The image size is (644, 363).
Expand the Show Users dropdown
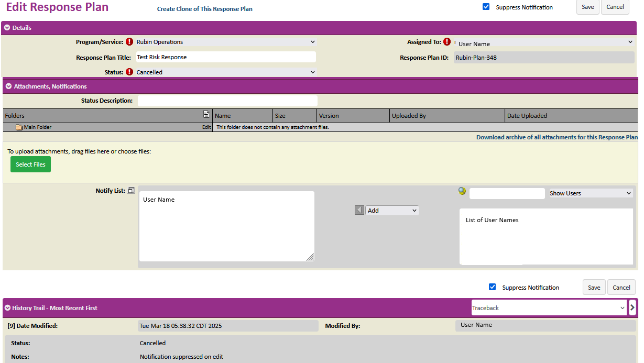pos(591,193)
